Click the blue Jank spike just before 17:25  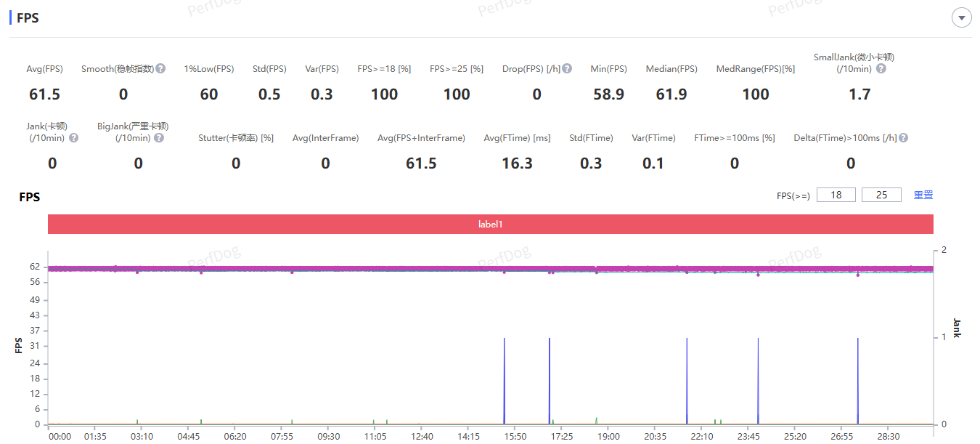pos(550,378)
